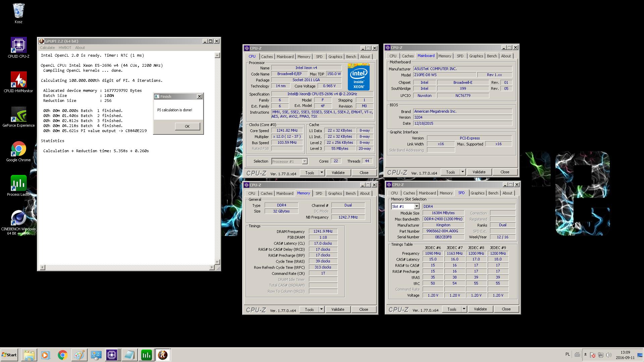Open the Kosz recycle bin desktop icon
Screen dimensions: 644x362
tap(18, 13)
